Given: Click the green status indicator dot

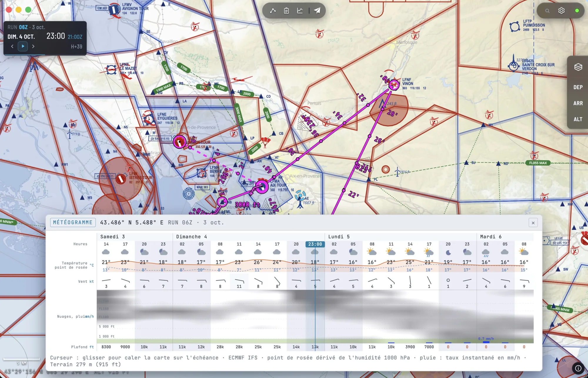Looking at the screenshot, I should coord(577,11).
